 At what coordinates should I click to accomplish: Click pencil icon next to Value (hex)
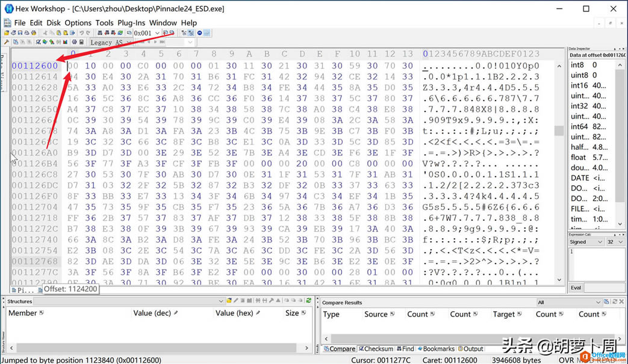pos(258,313)
